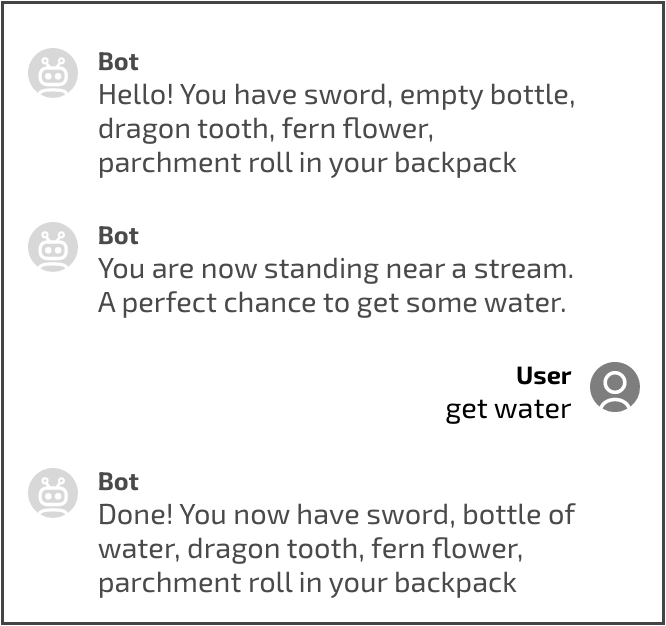
Task: Click the User sender name label
Action: click(543, 376)
